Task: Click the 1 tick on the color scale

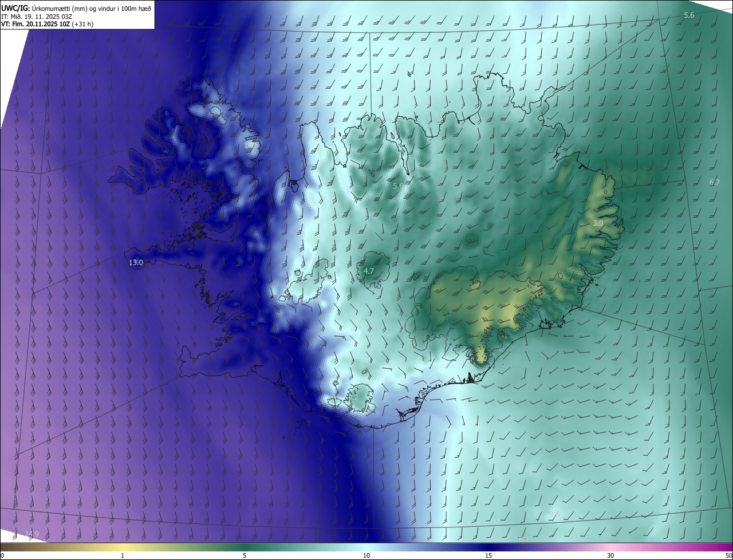Action: 123,555
